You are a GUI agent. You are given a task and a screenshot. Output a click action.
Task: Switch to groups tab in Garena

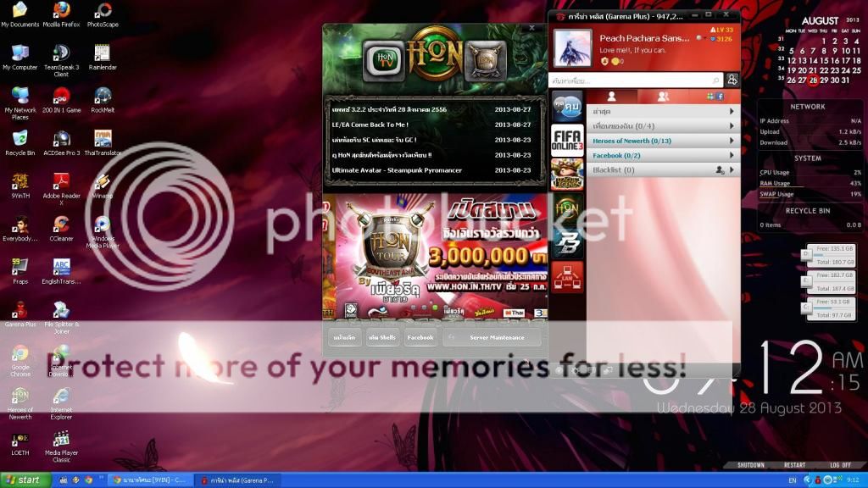point(663,97)
